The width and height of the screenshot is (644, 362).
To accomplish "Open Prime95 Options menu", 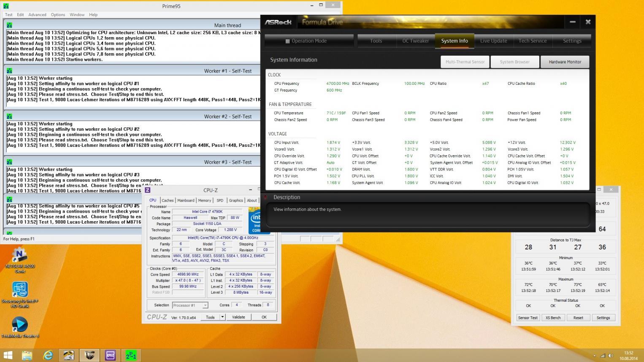I will [58, 15].
